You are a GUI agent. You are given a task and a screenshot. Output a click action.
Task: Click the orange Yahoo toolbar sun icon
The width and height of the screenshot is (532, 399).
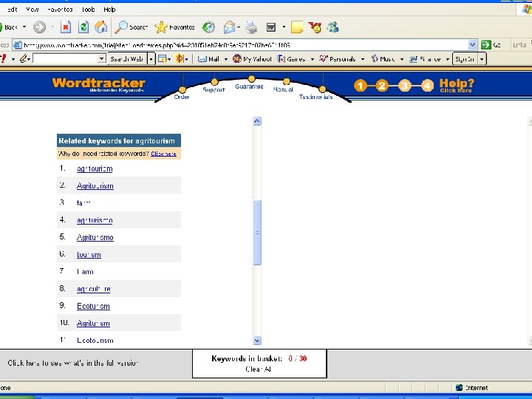coord(180,59)
